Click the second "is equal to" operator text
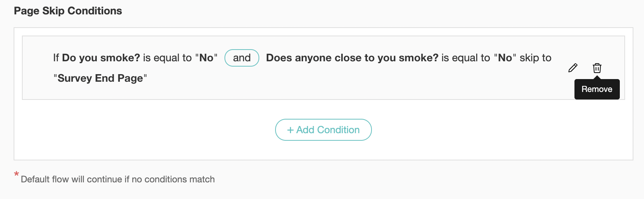Screen dimensions: 644x199 (x=466, y=58)
